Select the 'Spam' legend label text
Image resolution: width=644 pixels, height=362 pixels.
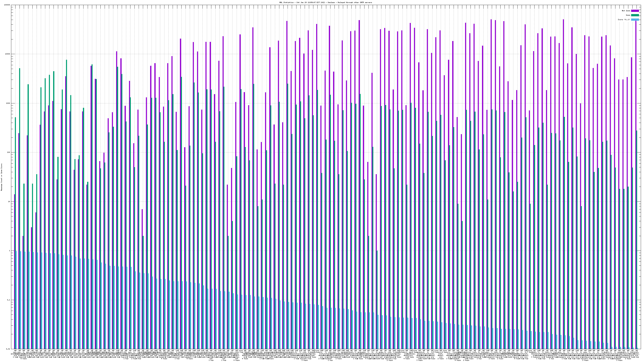coord(628,15)
